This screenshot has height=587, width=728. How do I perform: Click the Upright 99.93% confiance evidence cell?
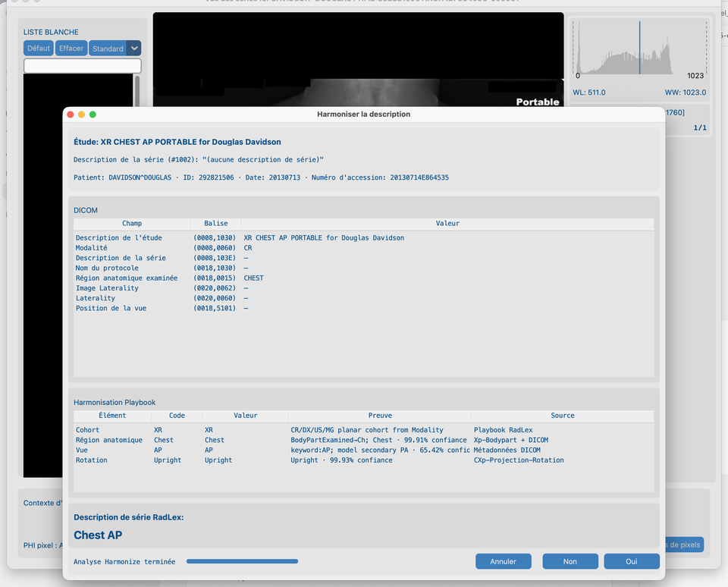[x=341, y=460]
